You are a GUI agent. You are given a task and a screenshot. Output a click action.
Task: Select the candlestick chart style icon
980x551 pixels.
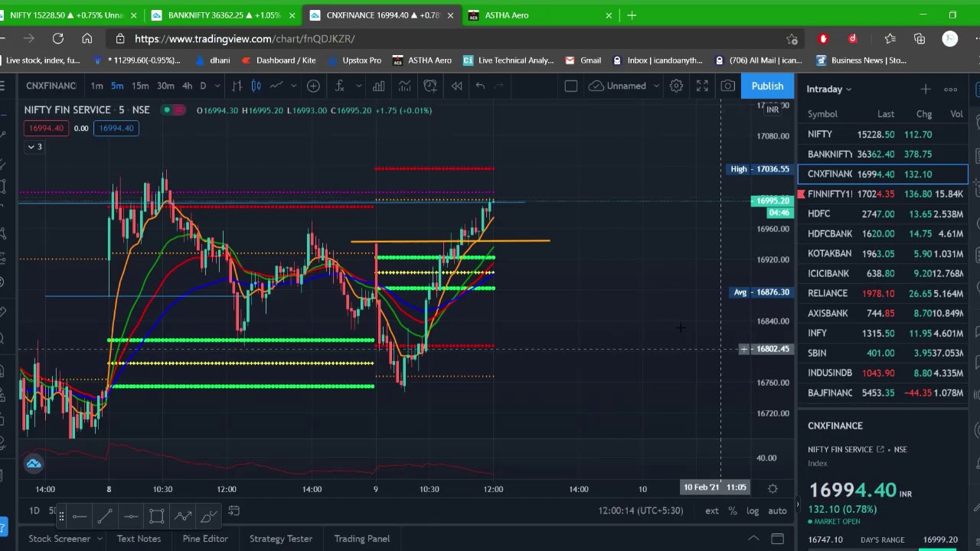[256, 86]
